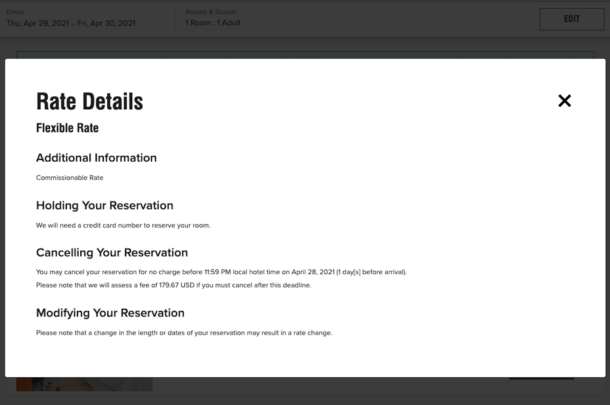Click the April 28 cancellation deadline sentence
The width and height of the screenshot is (610, 405).
221,272
